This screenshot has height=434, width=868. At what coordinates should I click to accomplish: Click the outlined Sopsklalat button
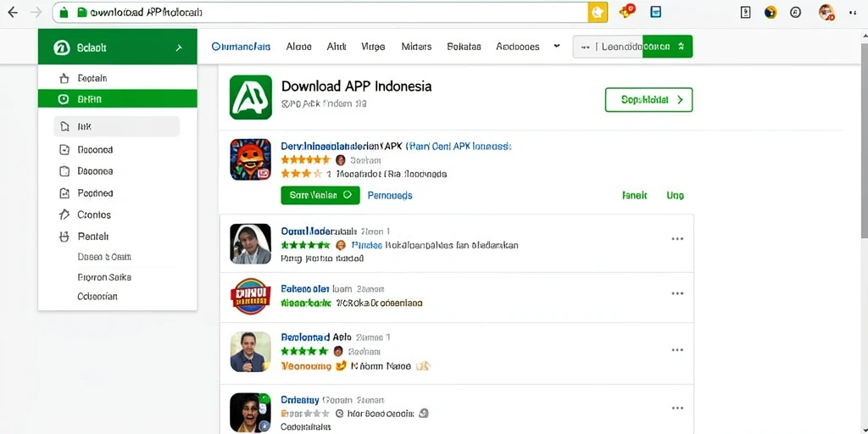pos(648,100)
